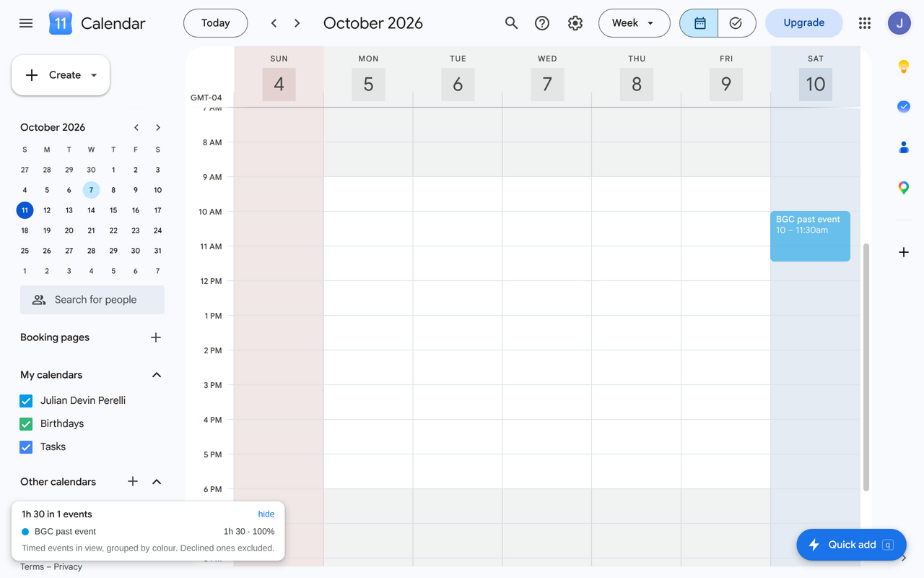Viewport: 924px width, 578px height.
Task: Open the account avatar J
Action: [x=899, y=23]
